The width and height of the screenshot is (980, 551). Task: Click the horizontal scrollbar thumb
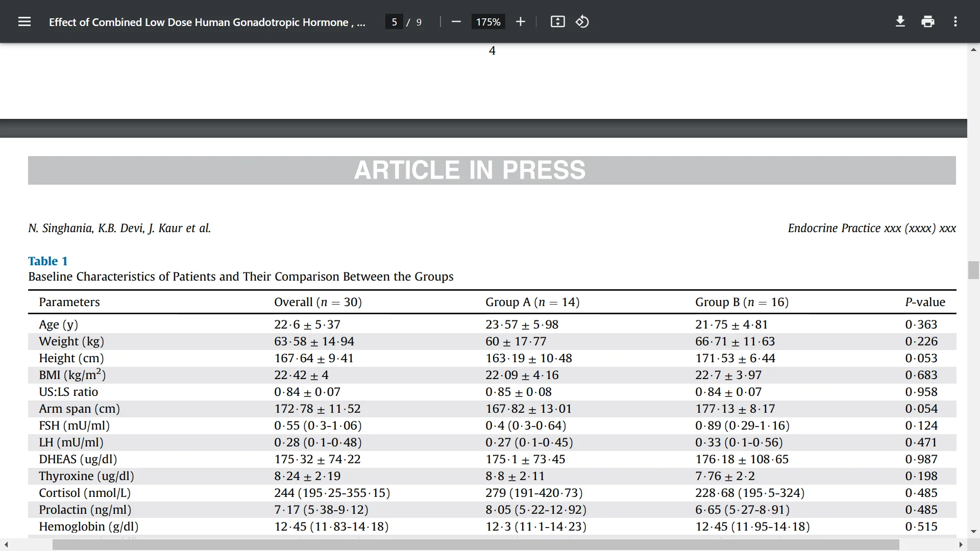coord(476,545)
